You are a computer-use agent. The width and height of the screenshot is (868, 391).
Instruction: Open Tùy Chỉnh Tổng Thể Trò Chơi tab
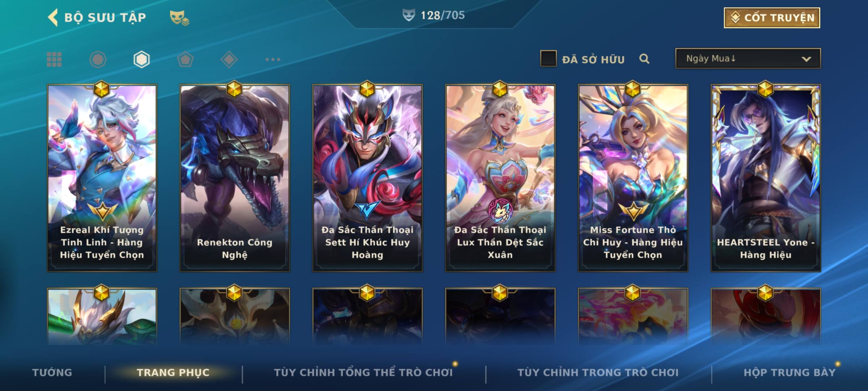[363, 373]
